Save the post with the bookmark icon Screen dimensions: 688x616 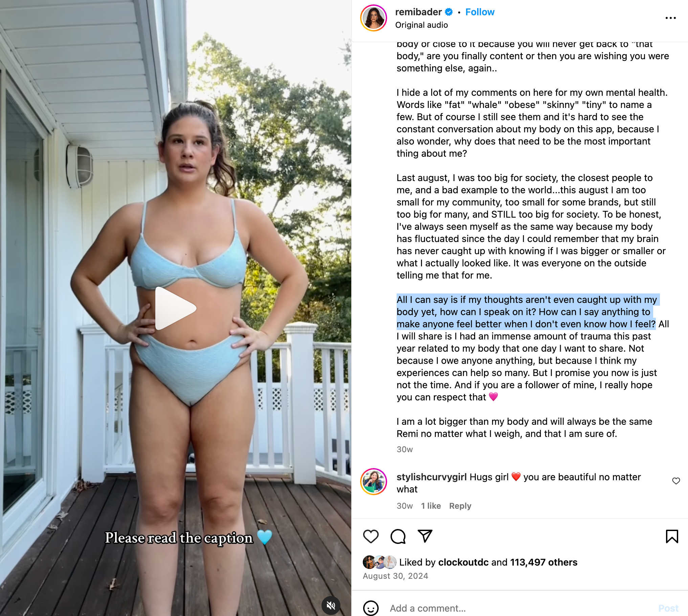(x=672, y=536)
